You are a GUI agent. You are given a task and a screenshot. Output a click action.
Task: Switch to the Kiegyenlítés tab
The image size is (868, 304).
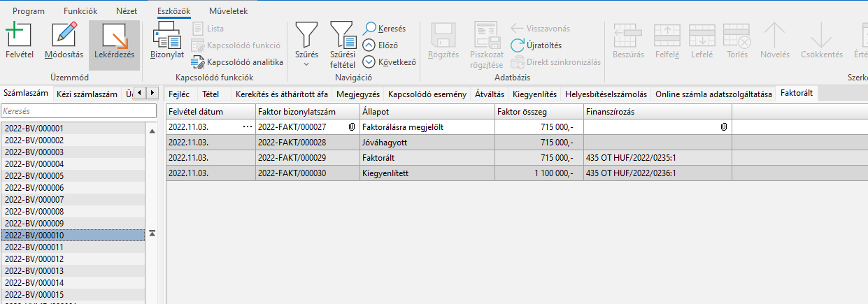point(534,94)
